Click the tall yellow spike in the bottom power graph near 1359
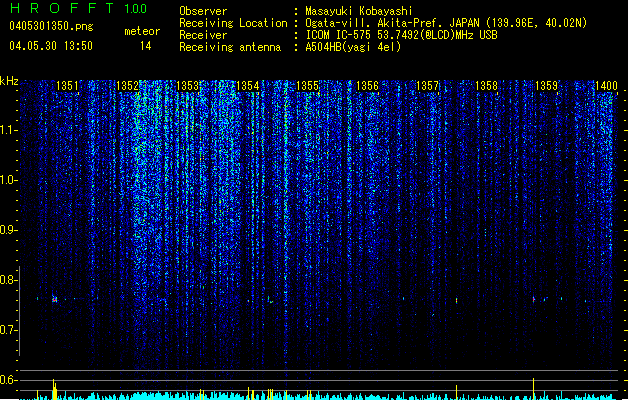Screen dimensions: 629x400 tap(534, 388)
